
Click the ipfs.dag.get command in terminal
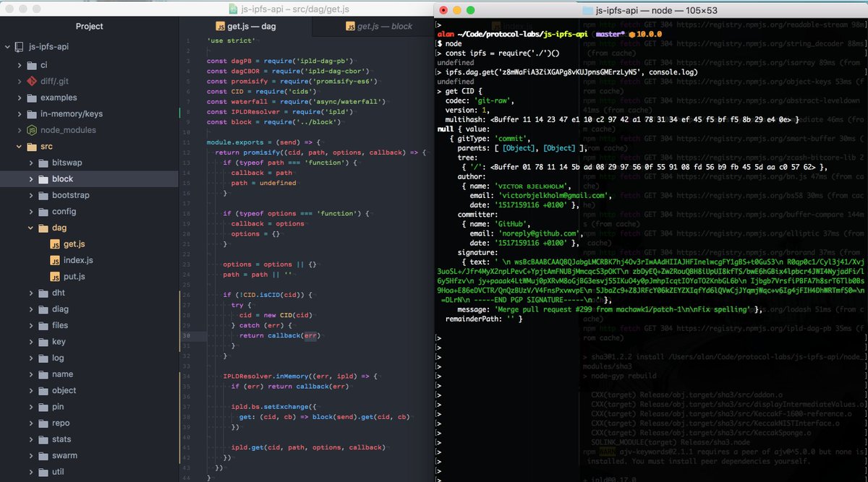click(x=571, y=72)
